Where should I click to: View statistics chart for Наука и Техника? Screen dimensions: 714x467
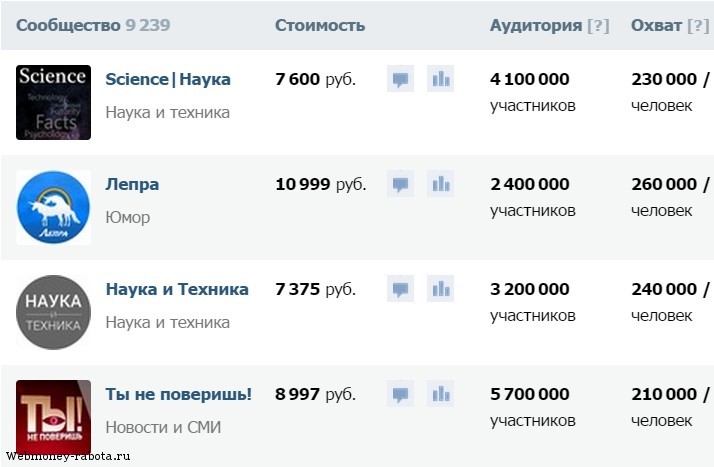click(440, 289)
